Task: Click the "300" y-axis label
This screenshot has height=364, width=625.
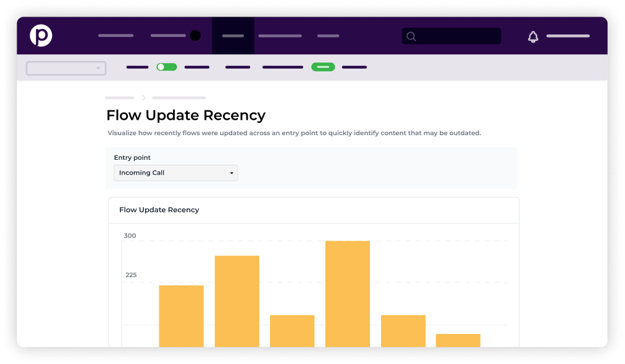Action: (x=130, y=235)
